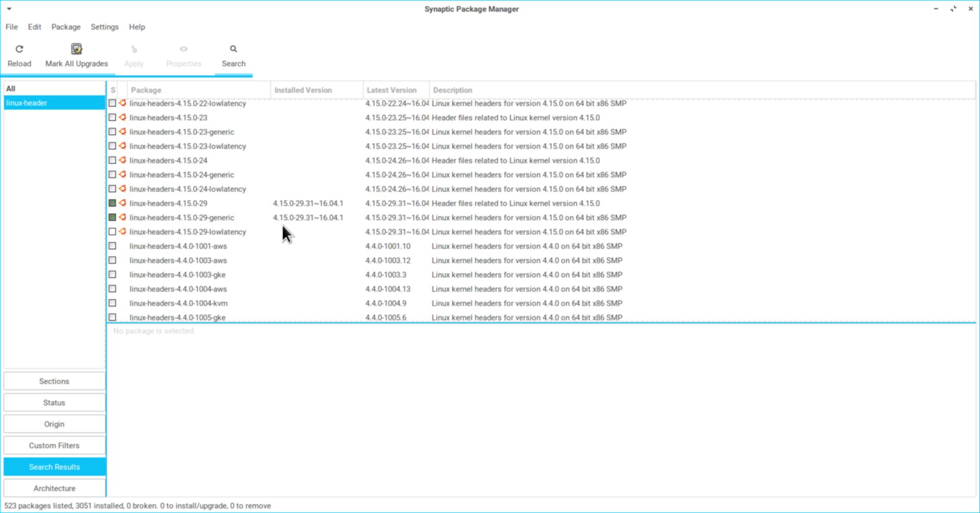Show the Origin filter list
980x513 pixels.
tap(54, 424)
